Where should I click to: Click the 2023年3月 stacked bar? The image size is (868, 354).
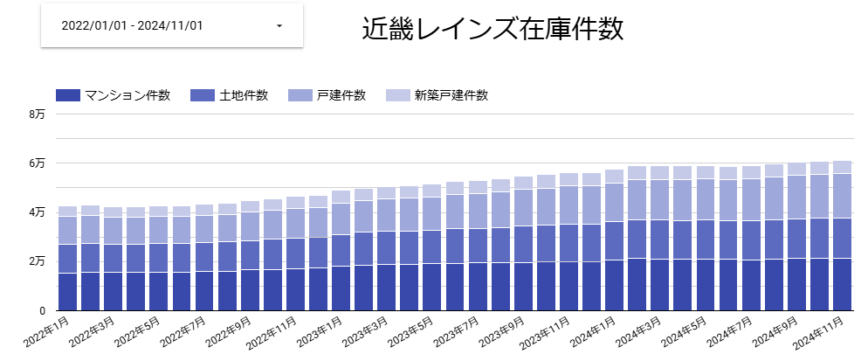(x=386, y=248)
